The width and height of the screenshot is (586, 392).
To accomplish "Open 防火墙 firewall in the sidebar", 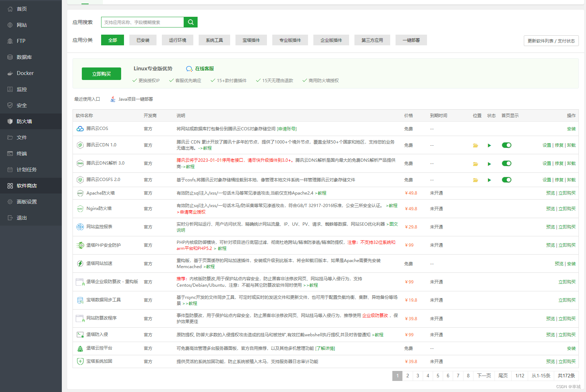I will point(31,121).
